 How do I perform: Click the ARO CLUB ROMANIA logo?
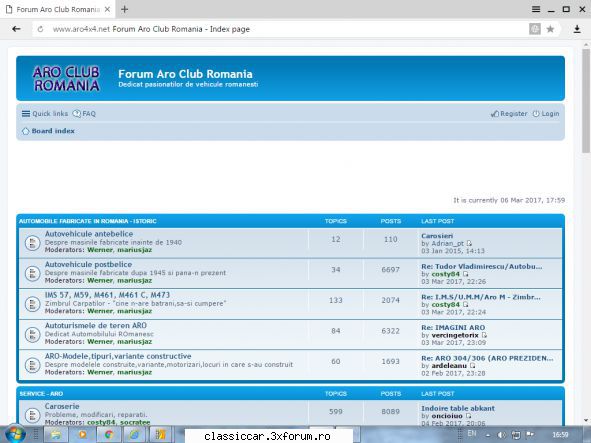pyautogui.click(x=66, y=78)
